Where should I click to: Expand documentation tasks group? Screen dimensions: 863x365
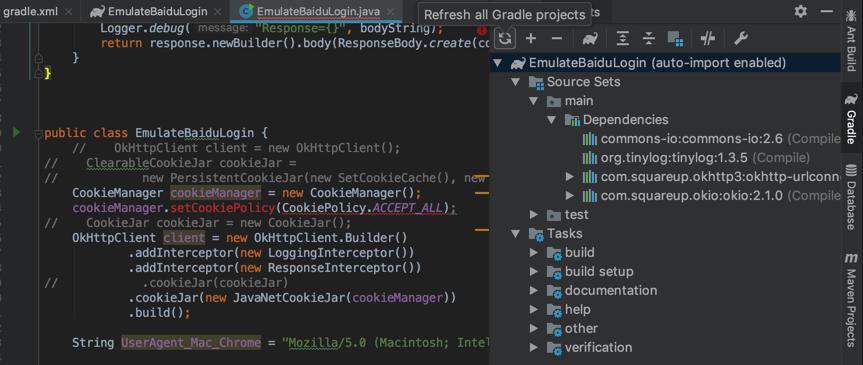[x=533, y=291]
